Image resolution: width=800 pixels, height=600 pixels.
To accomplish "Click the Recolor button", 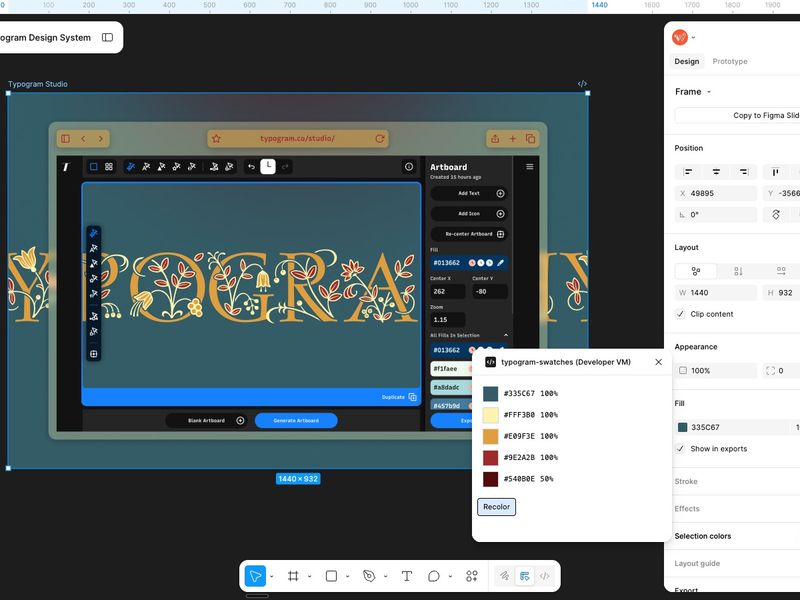I will coord(496,507).
